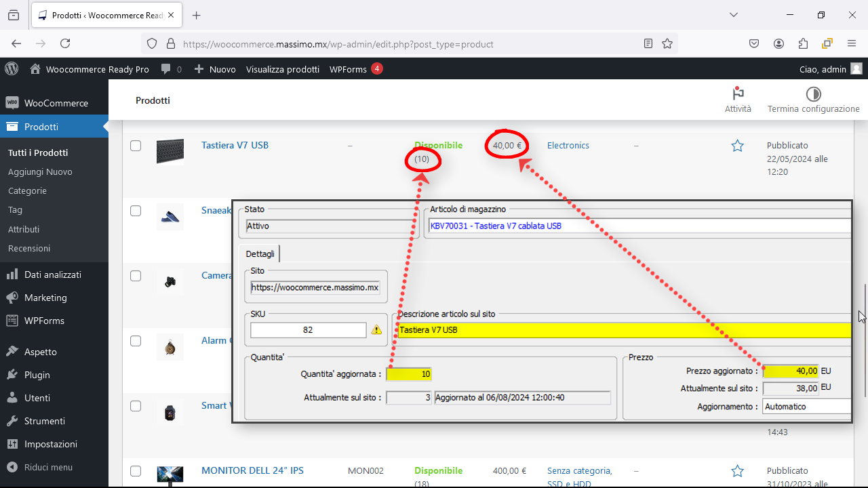Open Firefox application hamburger menu
This screenshot has width=868, height=488.
click(x=852, y=43)
